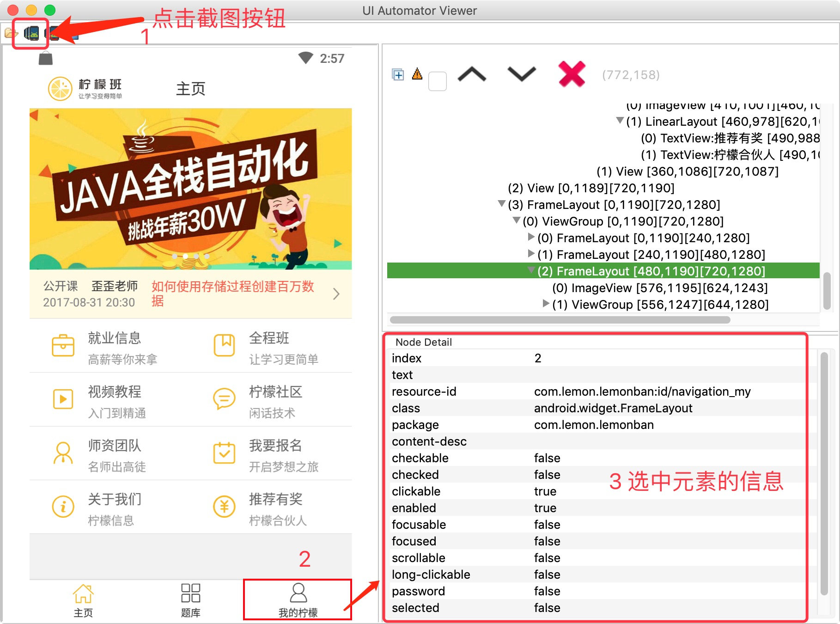
Task: Click the 就业信息 briefcase icon
Action: pyautogui.click(x=63, y=346)
